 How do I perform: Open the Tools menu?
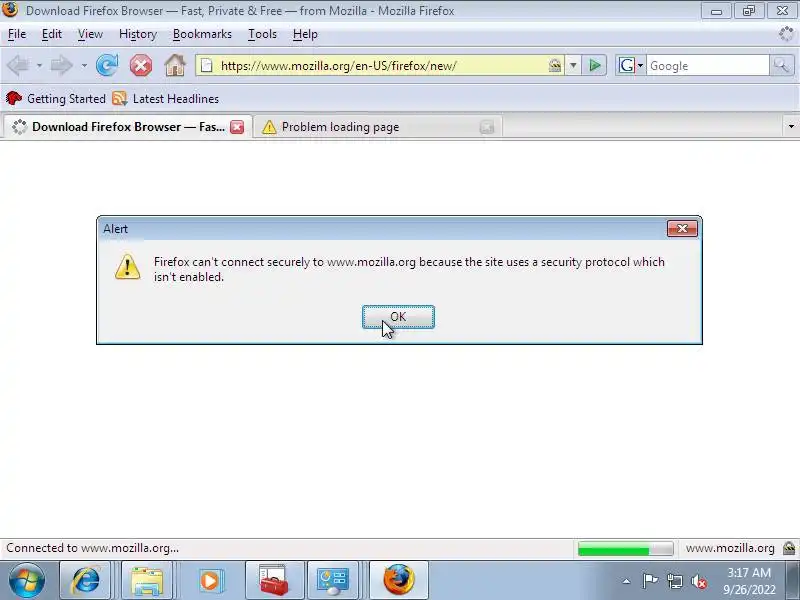(x=262, y=34)
